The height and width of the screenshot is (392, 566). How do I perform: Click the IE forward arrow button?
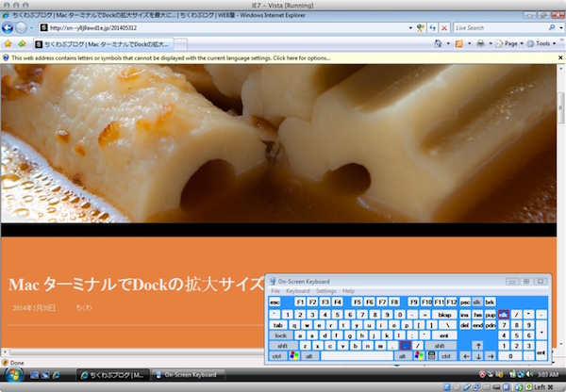tap(21, 27)
